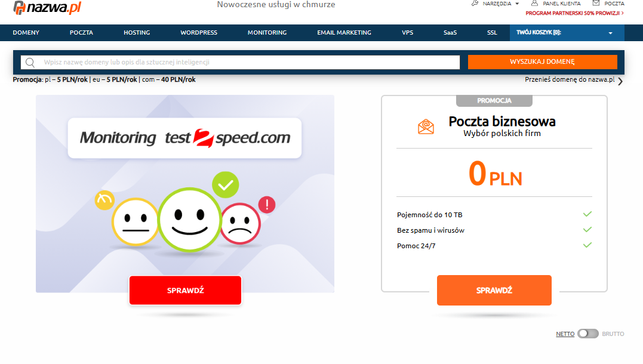This screenshot has height=364, width=643.
Task: Open the HOSTING menu
Action: 137,33
